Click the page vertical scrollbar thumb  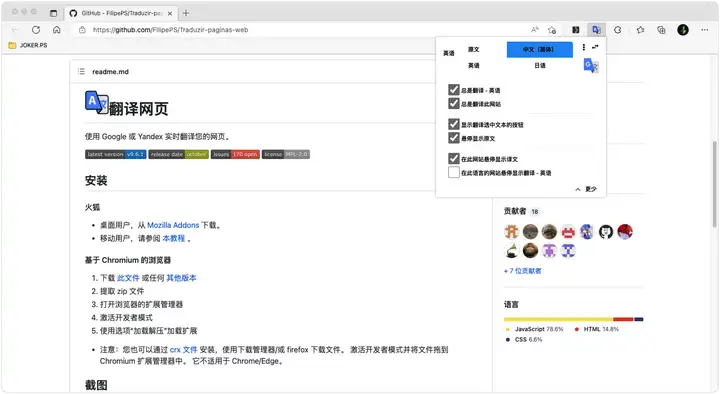tap(714, 184)
